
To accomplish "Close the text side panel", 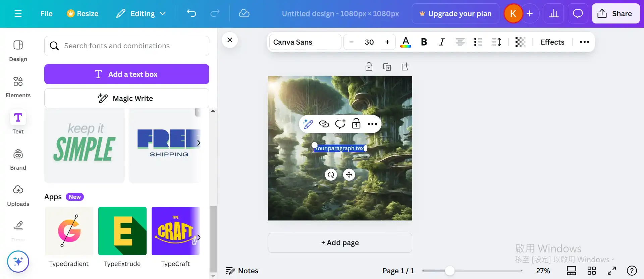I will [230, 40].
